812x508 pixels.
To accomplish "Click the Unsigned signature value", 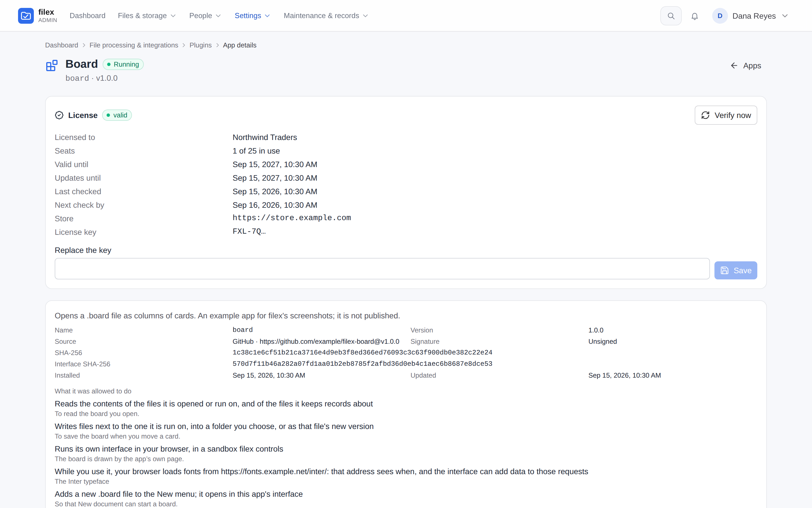I will 603,341.
